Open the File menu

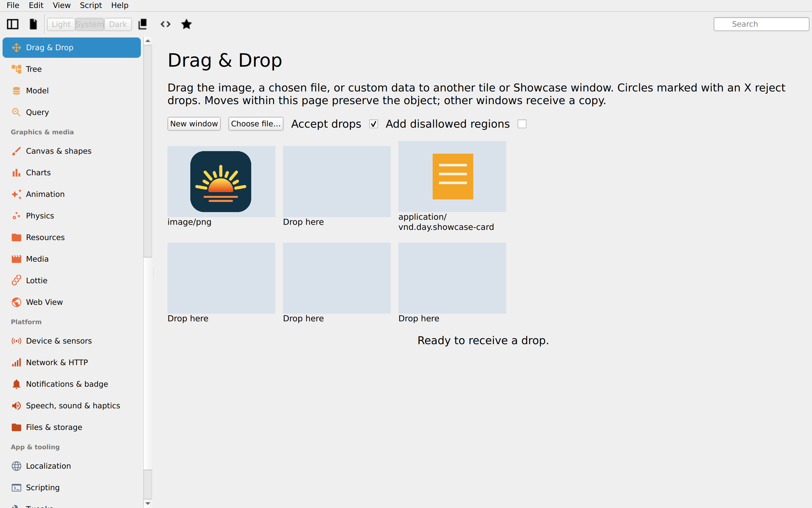[13, 5]
